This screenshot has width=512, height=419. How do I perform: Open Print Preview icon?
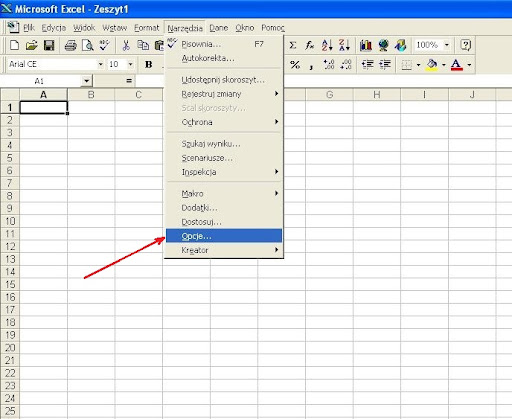(88, 45)
